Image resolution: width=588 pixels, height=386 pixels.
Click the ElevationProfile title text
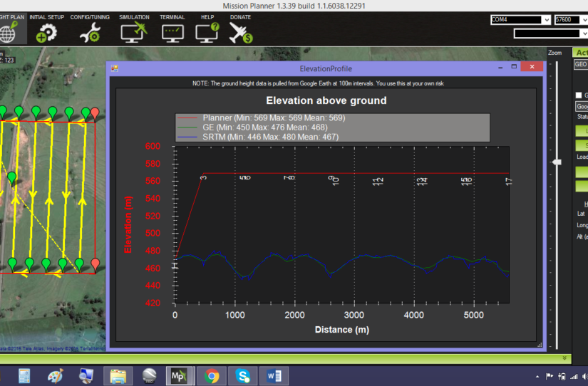(x=326, y=68)
